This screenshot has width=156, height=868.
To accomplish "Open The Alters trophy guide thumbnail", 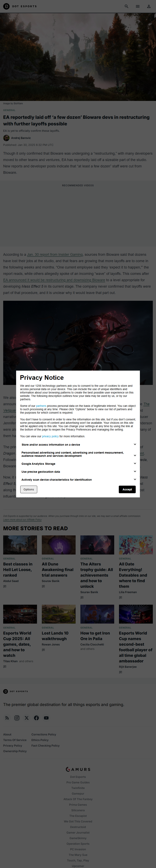I will pos(97,545).
